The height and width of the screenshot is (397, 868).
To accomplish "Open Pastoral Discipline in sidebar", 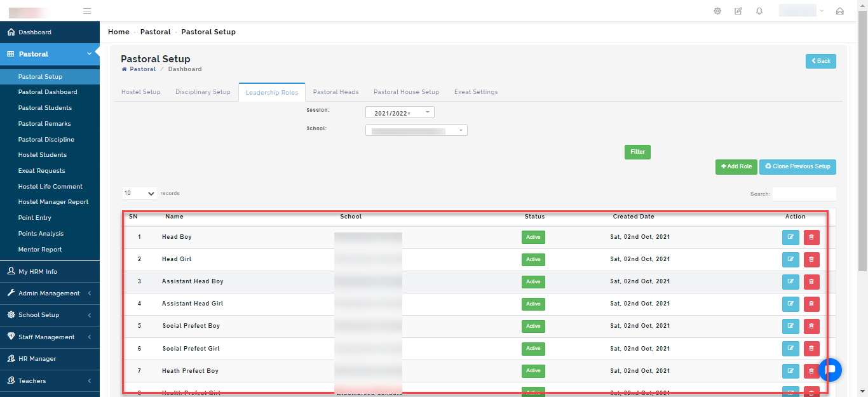I will [x=50, y=140].
